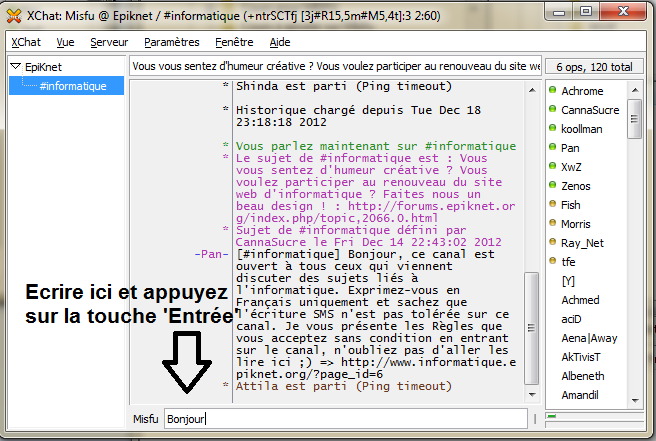Click green op icon beside koollman
This screenshot has width=656, height=441.
(552, 128)
